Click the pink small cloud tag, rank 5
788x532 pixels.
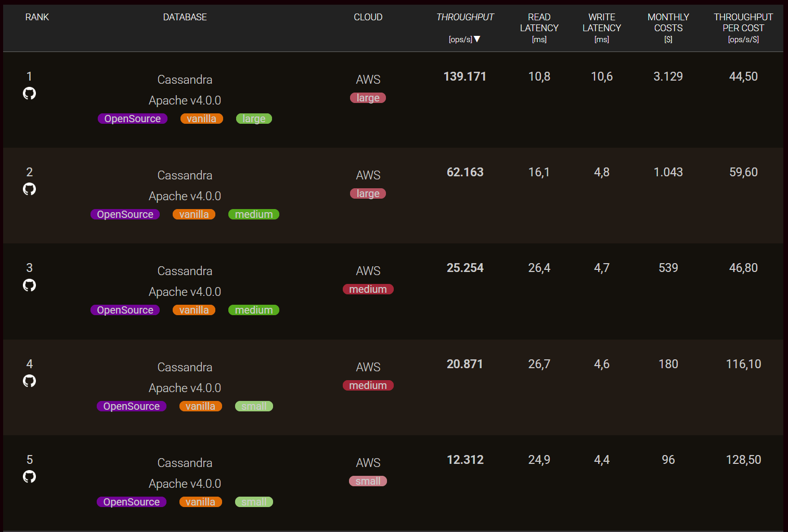coord(368,482)
